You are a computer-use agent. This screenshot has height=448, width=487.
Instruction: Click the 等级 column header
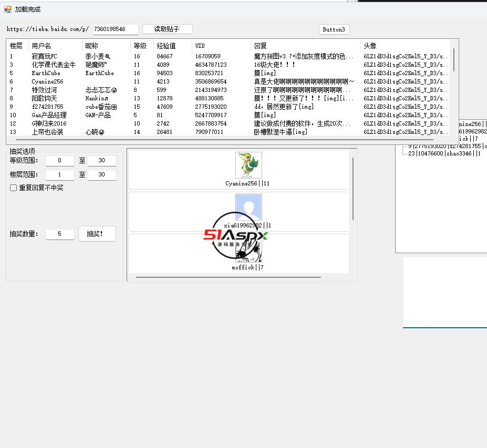(x=141, y=46)
